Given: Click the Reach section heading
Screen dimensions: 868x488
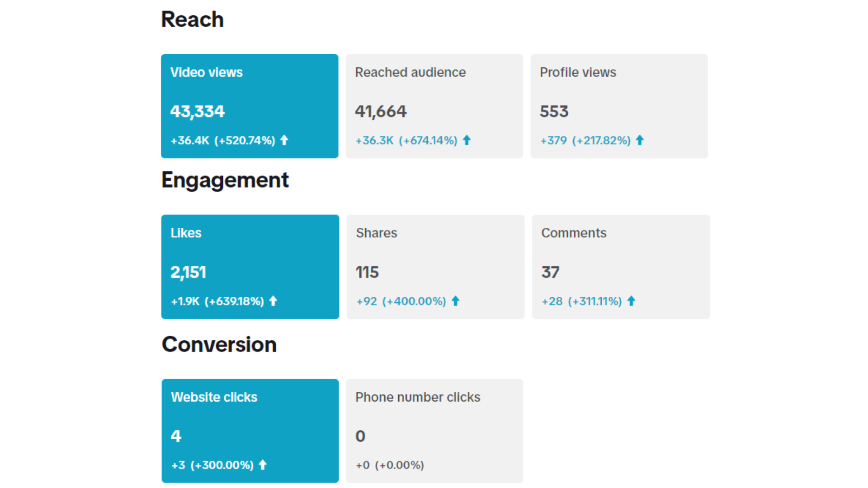Looking at the screenshot, I should pyautogui.click(x=192, y=19).
